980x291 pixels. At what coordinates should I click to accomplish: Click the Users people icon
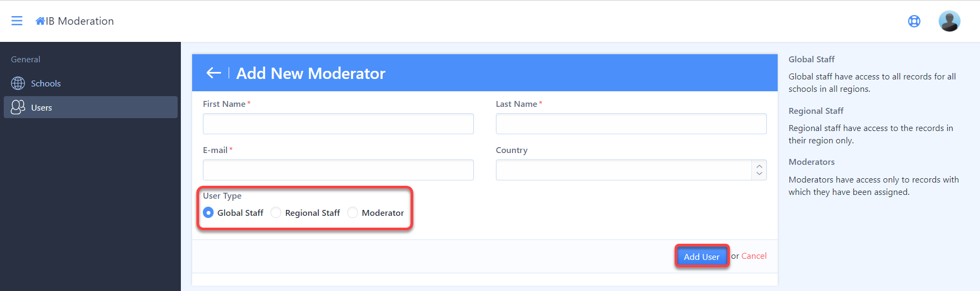(x=18, y=107)
